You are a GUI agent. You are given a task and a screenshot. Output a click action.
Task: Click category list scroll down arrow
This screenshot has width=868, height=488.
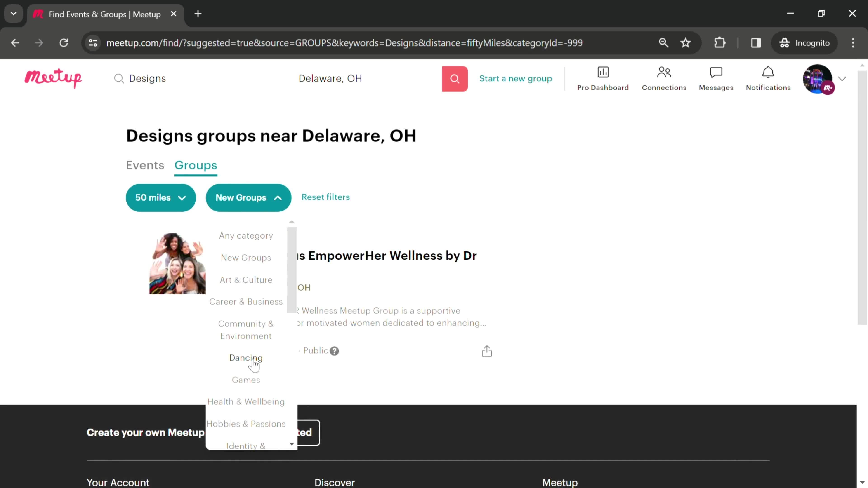click(292, 444)
